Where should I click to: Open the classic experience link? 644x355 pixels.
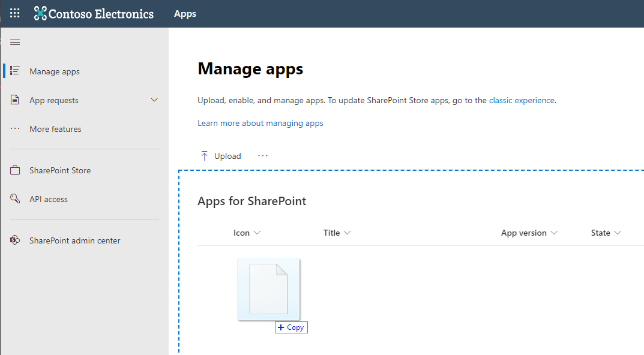pyautogui.click(x=522, y=100)
